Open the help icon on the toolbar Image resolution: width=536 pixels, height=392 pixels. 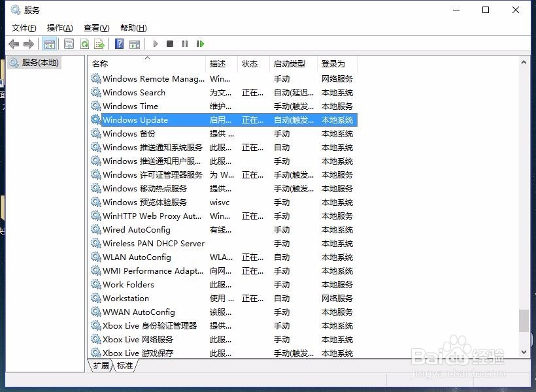120,44
